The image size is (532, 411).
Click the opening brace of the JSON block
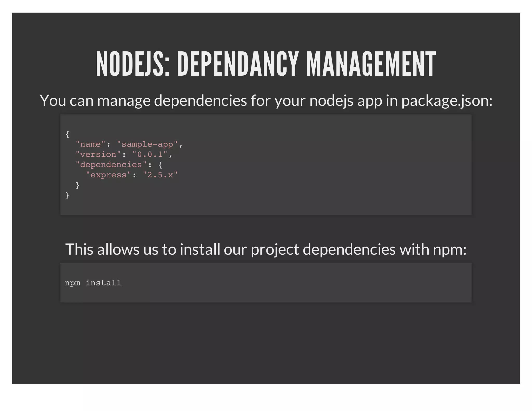(x=67, y=134)
